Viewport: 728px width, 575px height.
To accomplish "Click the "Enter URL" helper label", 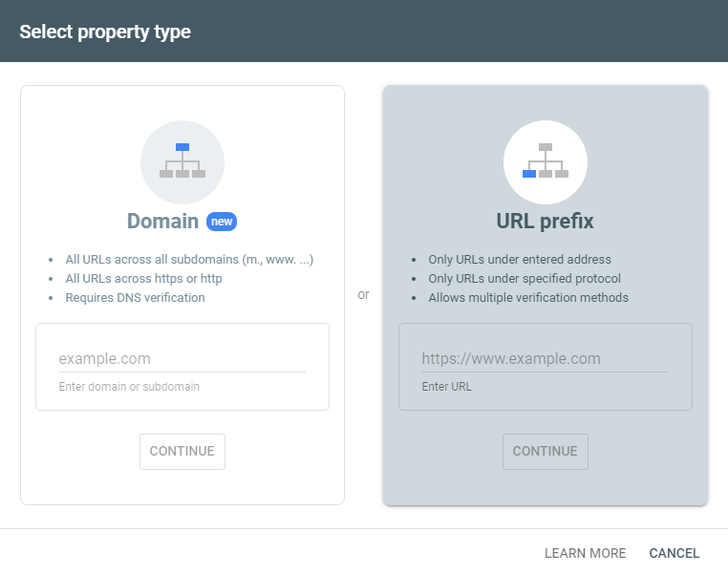I will coord(447,387).
